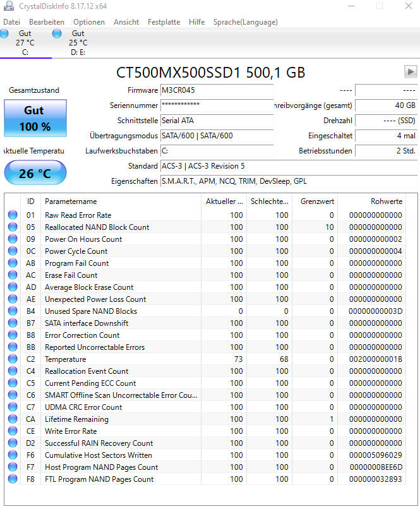Click status orb for Write Error Rate
Screen dimensions: 420x509
pos(13,431)
